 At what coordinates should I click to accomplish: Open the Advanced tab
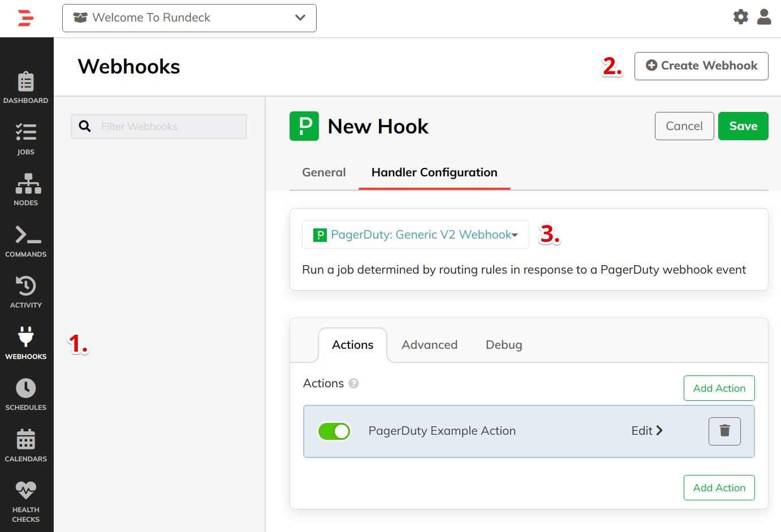click(429, 344)
